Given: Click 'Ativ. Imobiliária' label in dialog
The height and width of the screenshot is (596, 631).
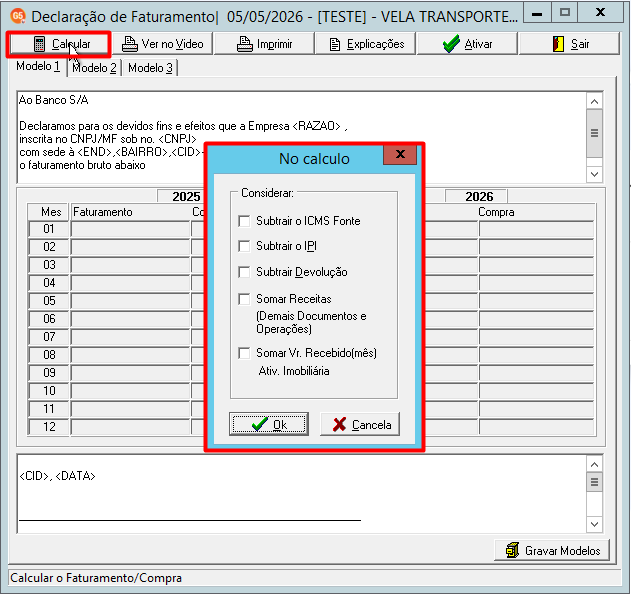Looking at the screenshot, I should click(x=294, y=371).
